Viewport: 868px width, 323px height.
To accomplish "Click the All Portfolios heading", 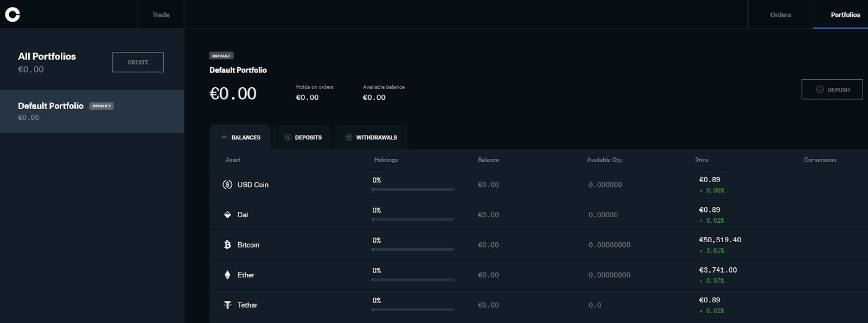I will click(47, 56).
